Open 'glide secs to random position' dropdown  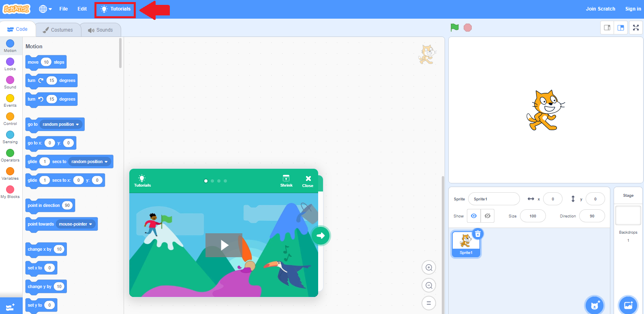90,161
